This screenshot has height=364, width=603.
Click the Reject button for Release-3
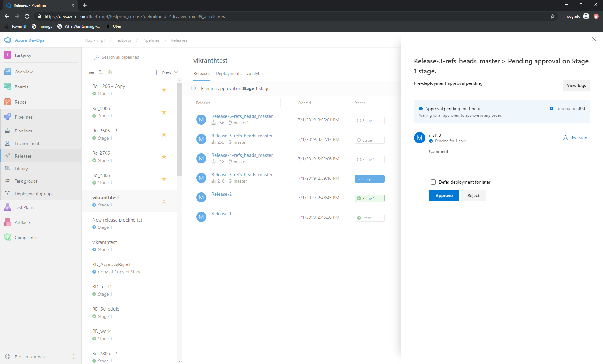473,195
